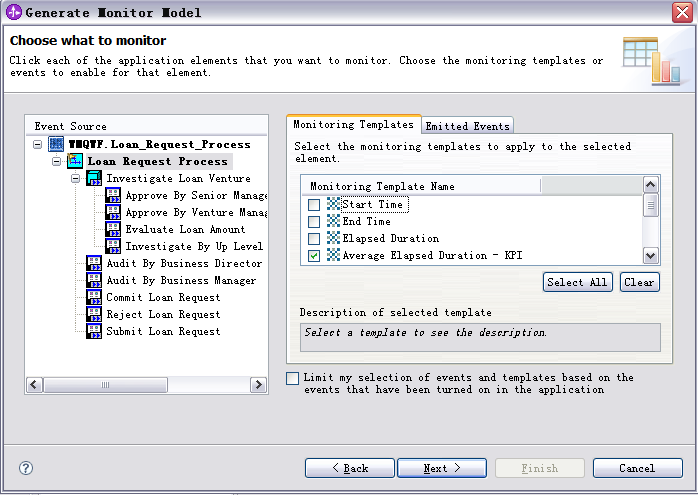Collapse the root Loan_Request_Process module node
Image resolution: width=698 pixels, height=495 pixels.
(38, 144)
